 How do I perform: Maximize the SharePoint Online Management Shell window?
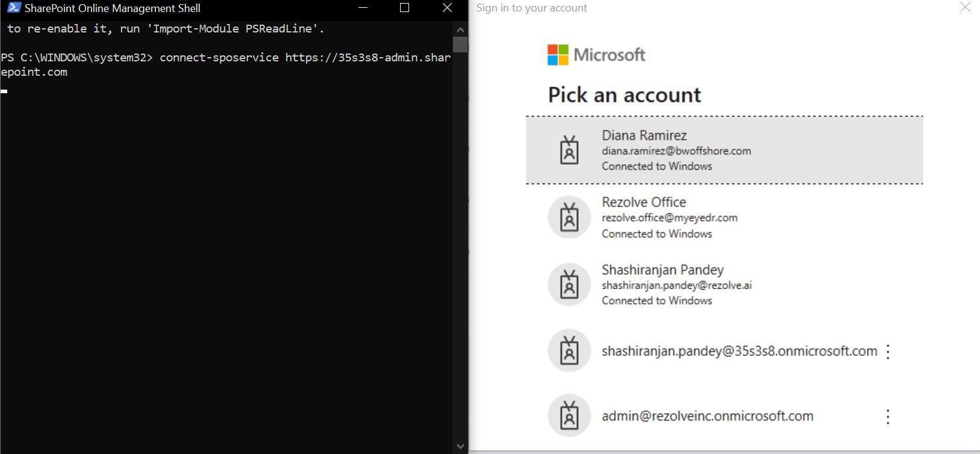pos(405,8)
